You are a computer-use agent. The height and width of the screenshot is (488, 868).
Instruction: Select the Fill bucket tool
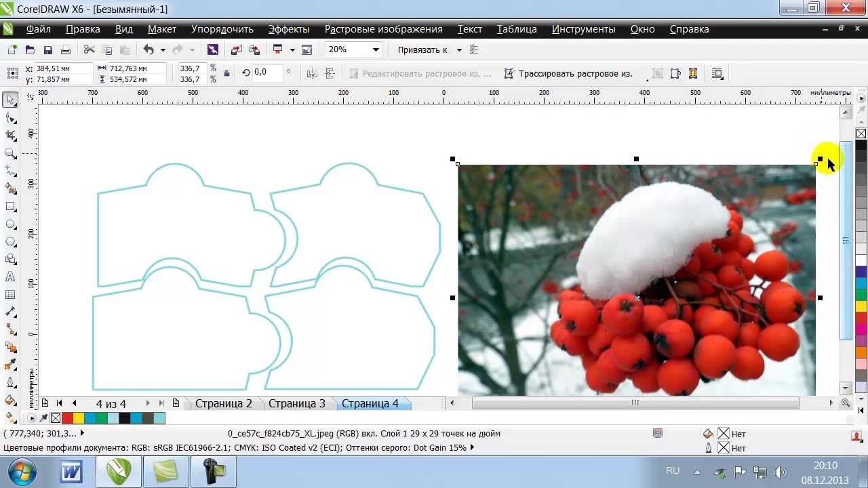(x=10, y=400)
